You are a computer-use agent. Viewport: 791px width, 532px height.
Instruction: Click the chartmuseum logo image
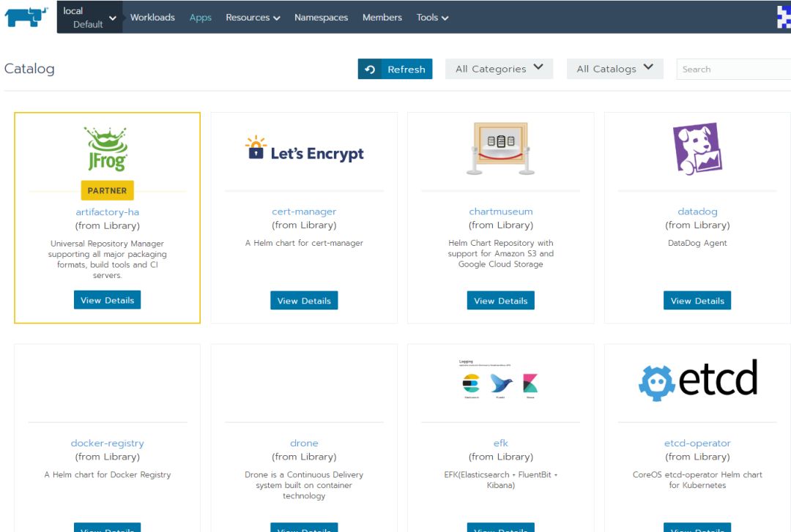coord(500,149)
